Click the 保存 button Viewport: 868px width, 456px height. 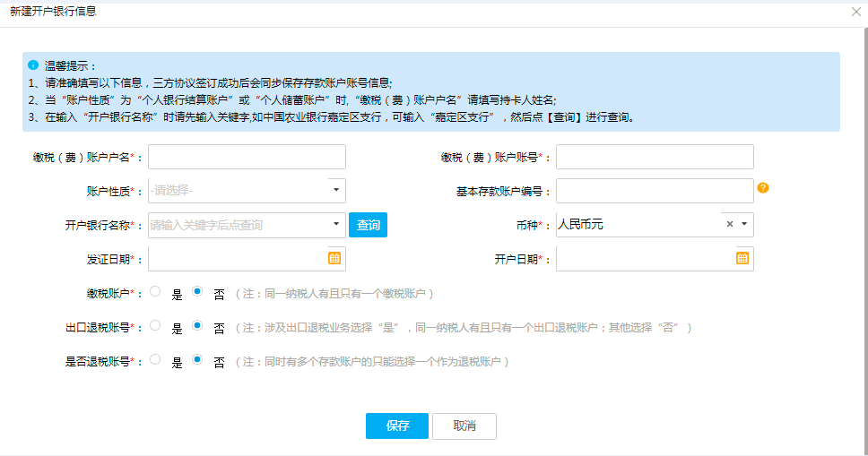397,426
